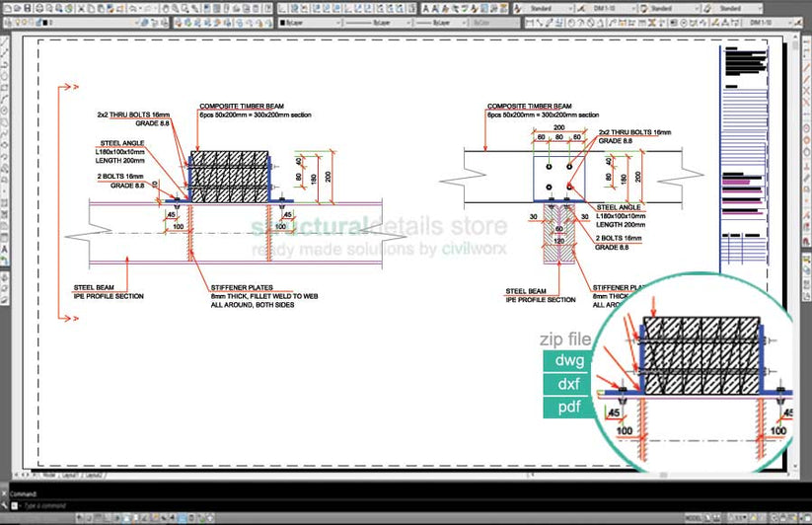Toggle the highlighted blue status bar button

click(x=181, y=517)
